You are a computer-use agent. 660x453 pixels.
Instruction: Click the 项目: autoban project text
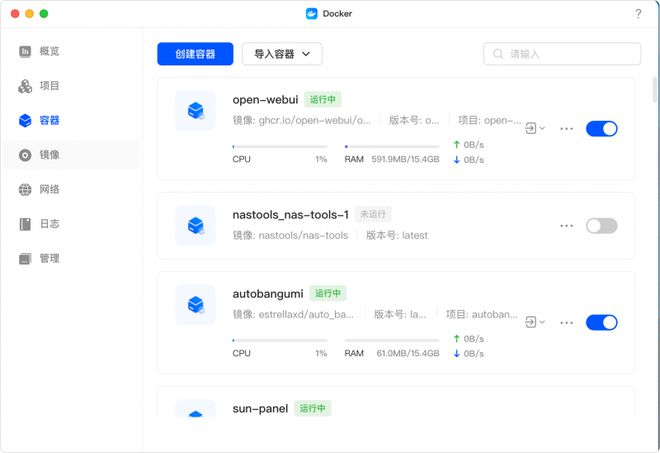(x=482, y=314)
